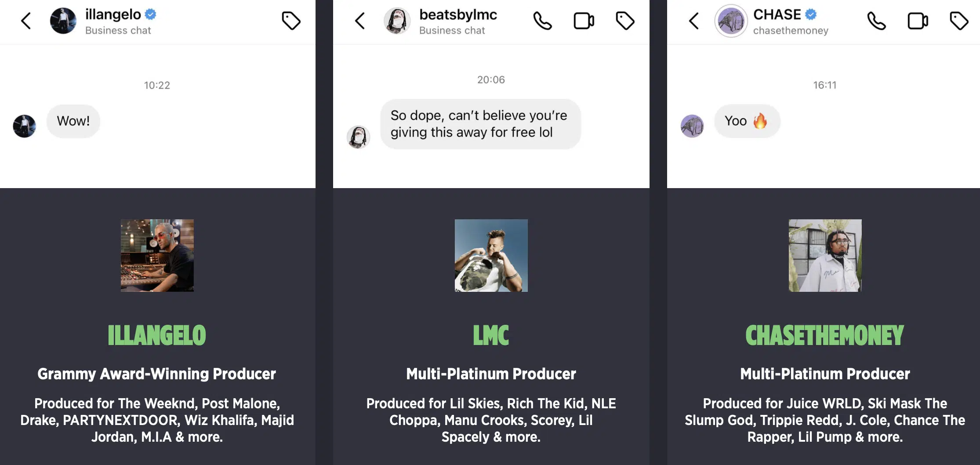Screen dimensions: 980x465
Task: Click 'Produced for Juice WRLD, Ski Mask' text
Action: 825,420
